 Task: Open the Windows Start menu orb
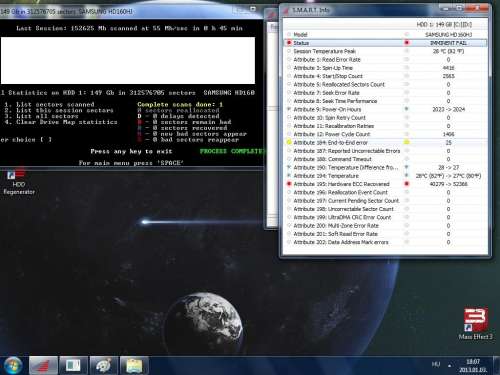(x=13, y=365)
